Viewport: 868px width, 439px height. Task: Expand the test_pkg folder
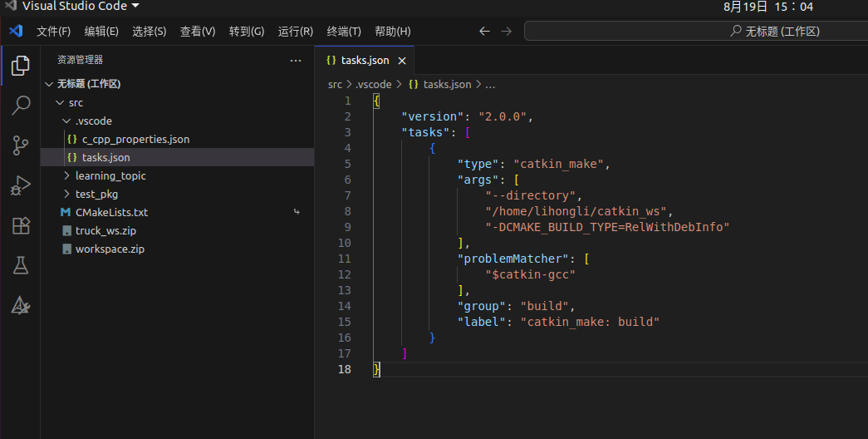click(x=66, y=194)
